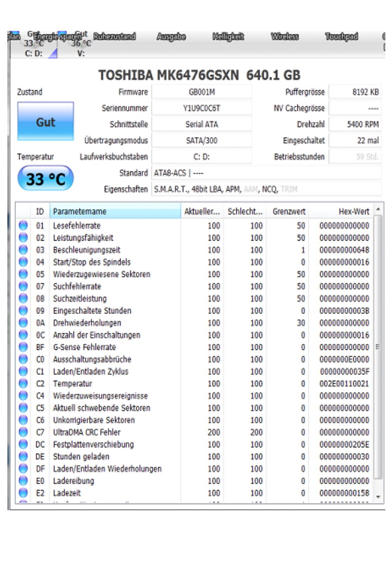Screen dimensions: 392x588
Task: Click the orb in the Ladezeit row
Action: point(23,493)
